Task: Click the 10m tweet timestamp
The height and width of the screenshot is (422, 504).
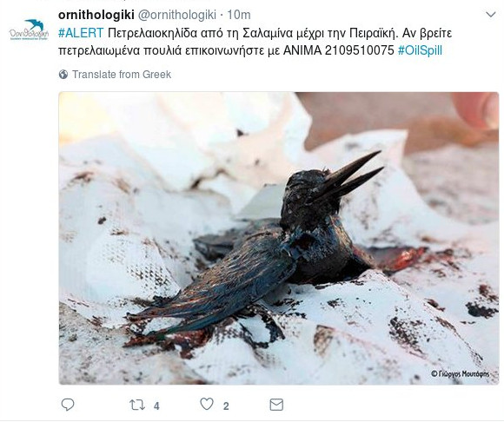Action: tap(239, 15)
